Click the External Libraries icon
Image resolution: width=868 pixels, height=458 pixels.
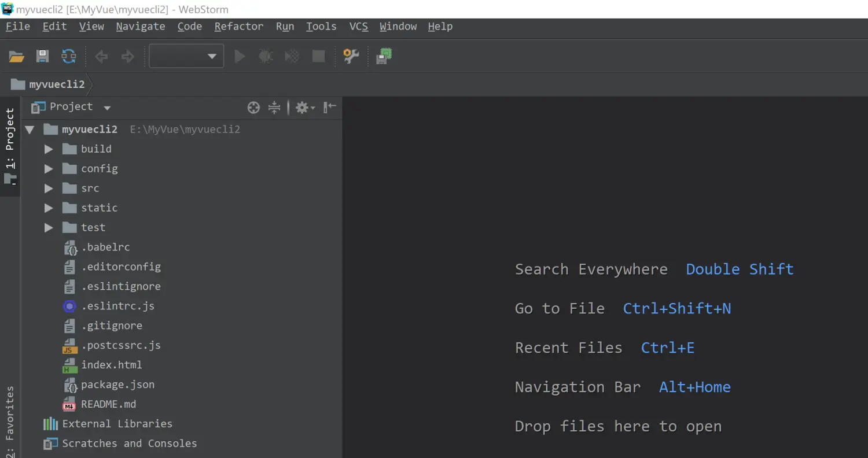(x=51, y=424)
